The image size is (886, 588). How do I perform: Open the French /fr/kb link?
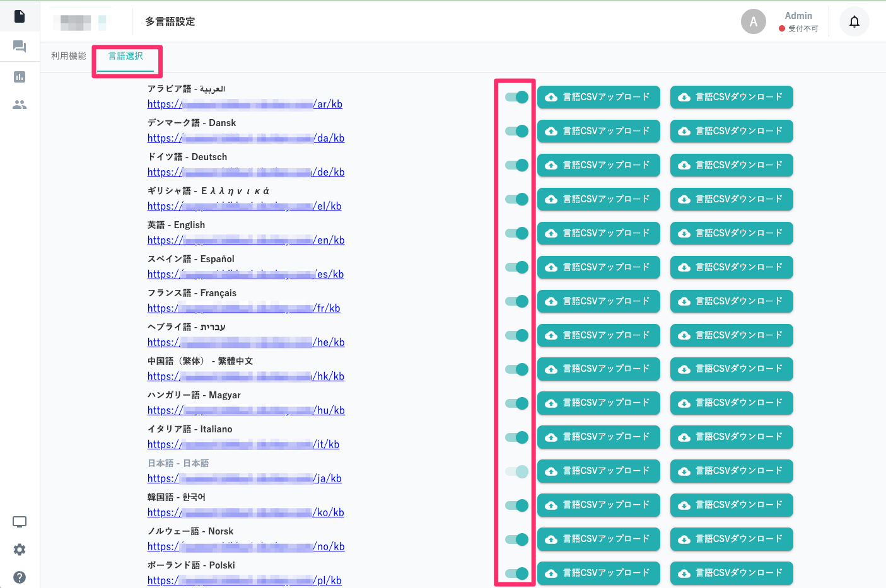(x=243, y=309)
